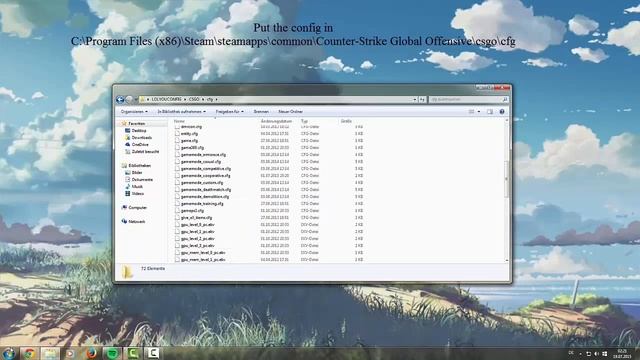The height and width of the screenshot is (360, 640).
Task: Click the clock in the system tray
Action: pyautogui.click(x=622, y=353)
